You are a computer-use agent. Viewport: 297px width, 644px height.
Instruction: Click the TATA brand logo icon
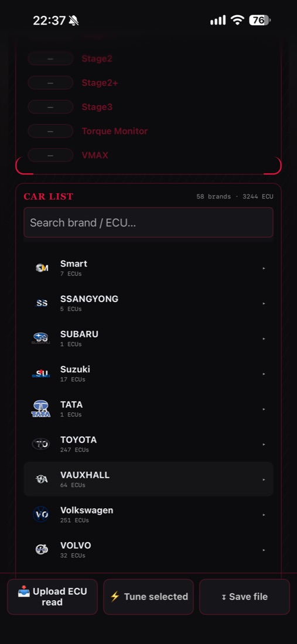pyautogui.click(x=41, y=409)
